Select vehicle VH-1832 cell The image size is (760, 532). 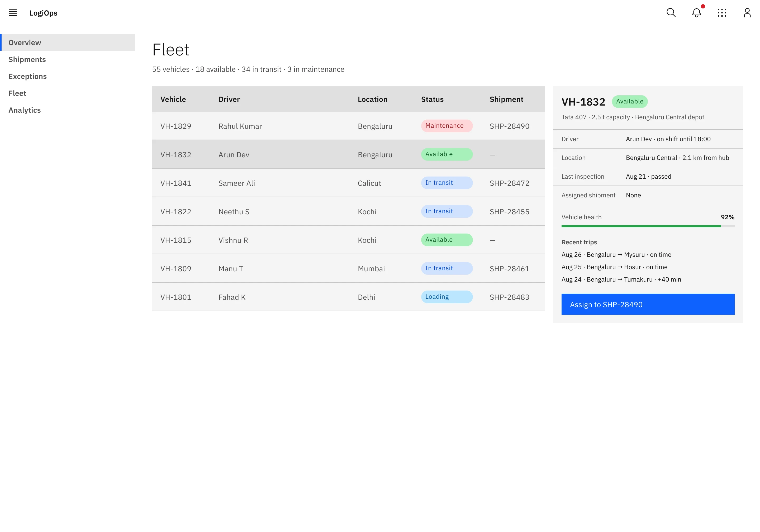pyautogui.click(x=176, y=155)
